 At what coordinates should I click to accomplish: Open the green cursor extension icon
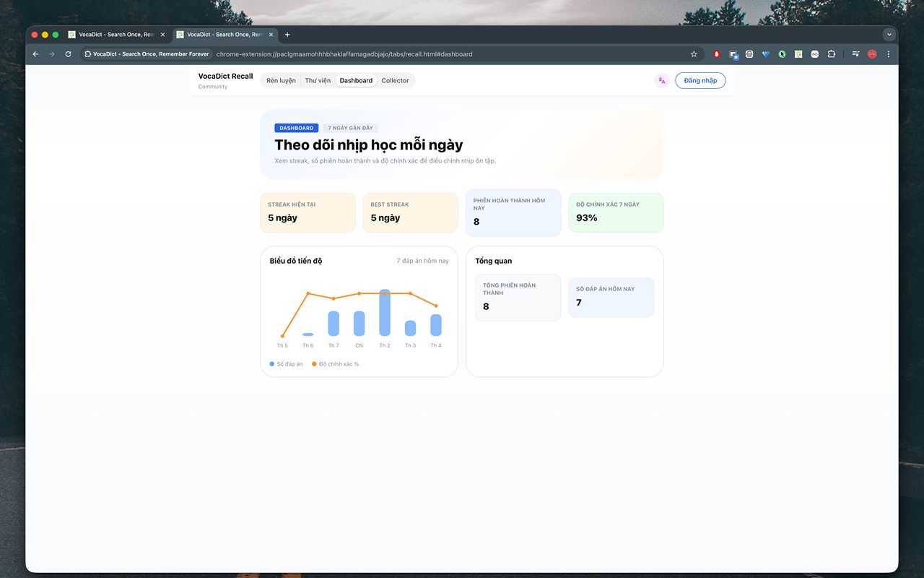click(782, 54)
